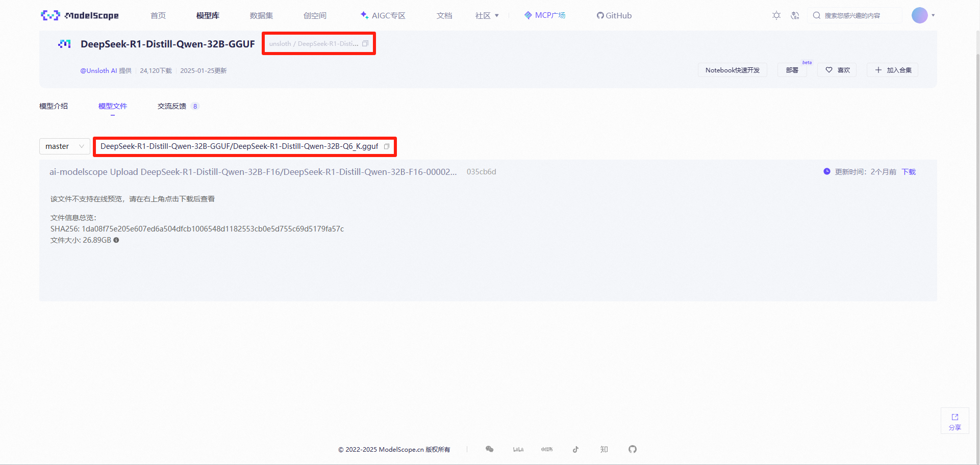The image size is (980, 465).
Task: Click the Notebook快速开发 button
Action: pos(732,70)
